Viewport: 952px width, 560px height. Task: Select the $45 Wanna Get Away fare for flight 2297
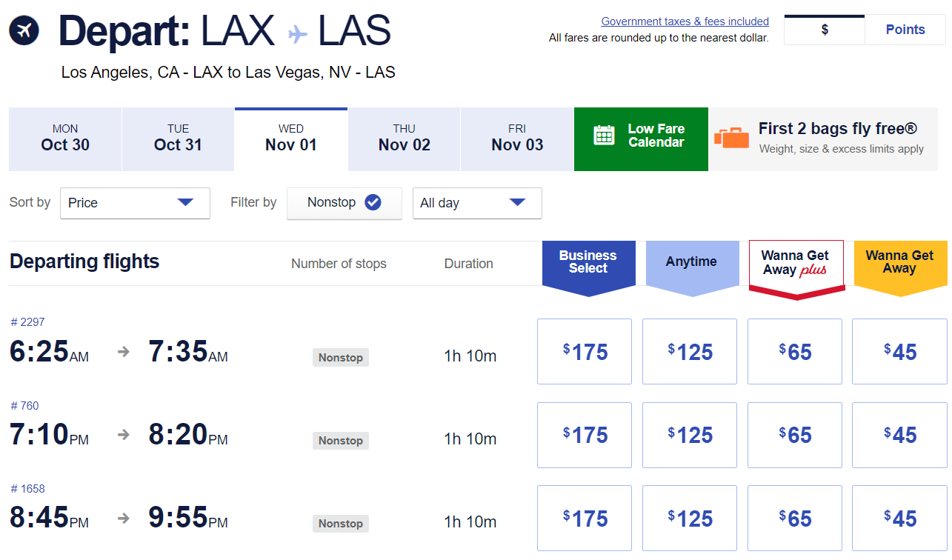(899, 351)
